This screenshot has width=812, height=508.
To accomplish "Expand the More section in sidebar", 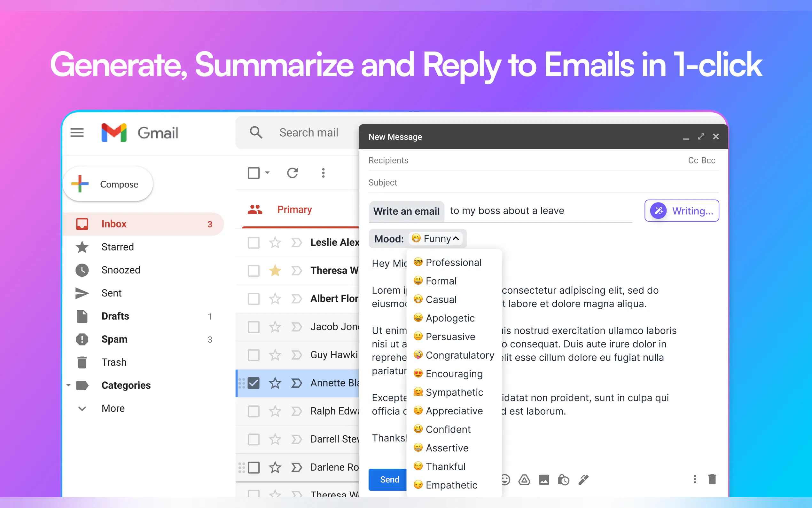I will pyautogui.click(x=113, y=408).
